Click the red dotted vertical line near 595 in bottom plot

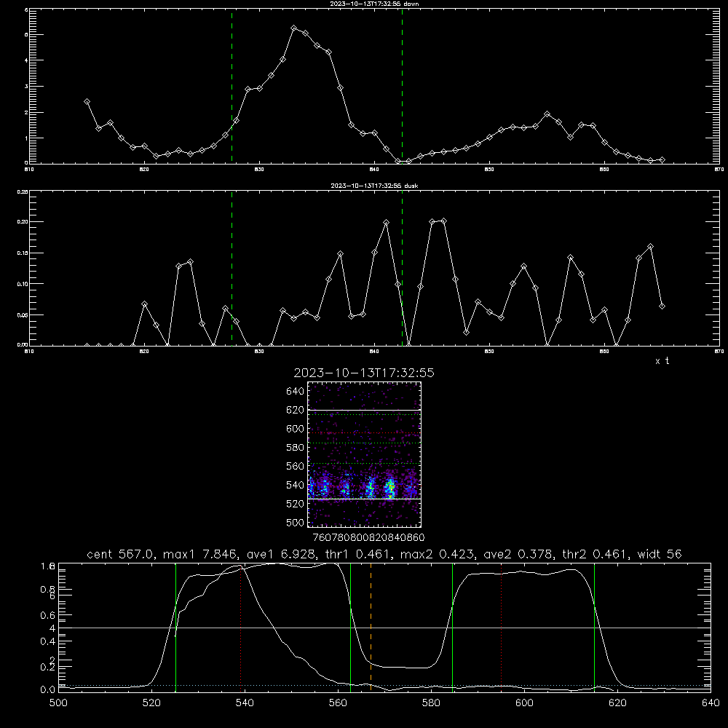[502, 627]
